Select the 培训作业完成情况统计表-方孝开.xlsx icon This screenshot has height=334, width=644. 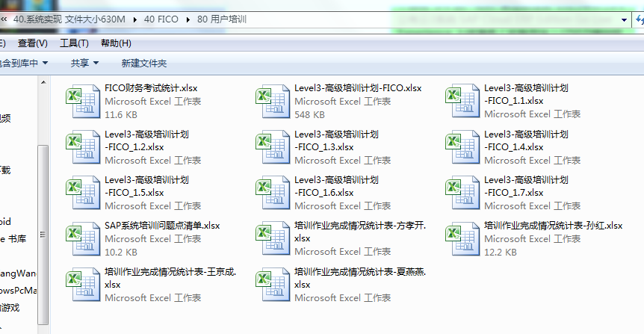point(271,239)
